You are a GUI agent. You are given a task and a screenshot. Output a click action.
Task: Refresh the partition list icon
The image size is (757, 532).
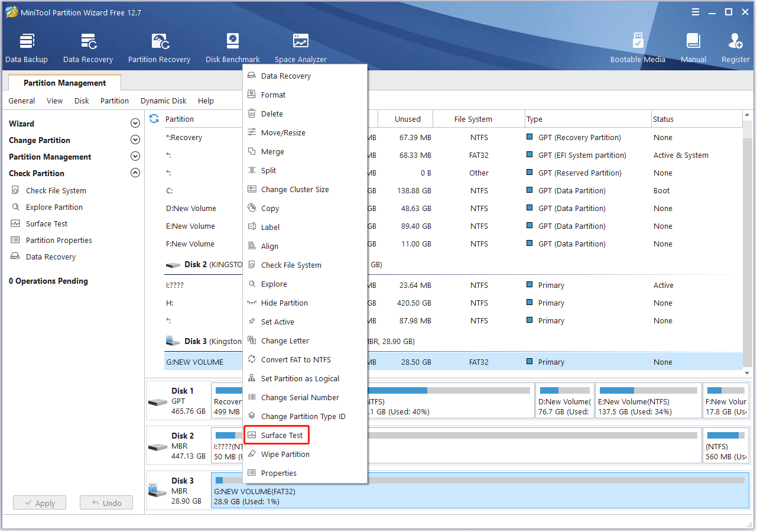[x=154, y=119]
